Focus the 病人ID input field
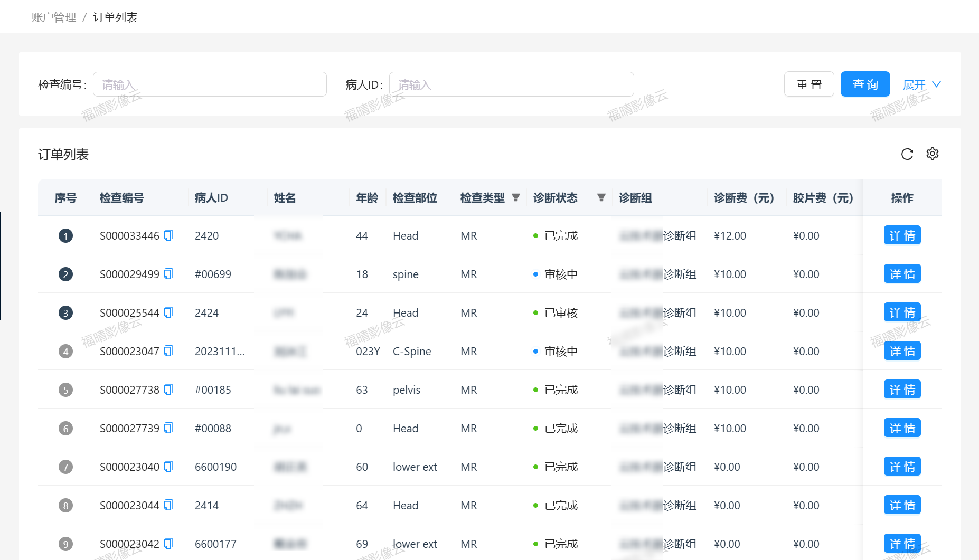Screen dimensions: 979x560 click(x=511, y=84)
